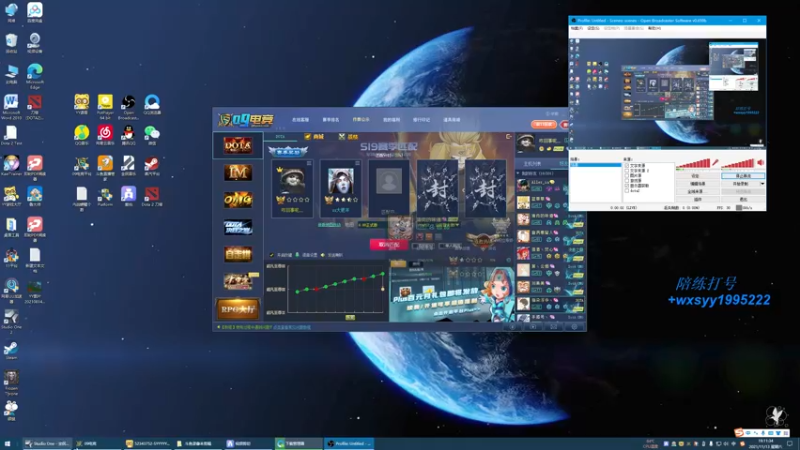Image resolution: width=800 pixels, height=450 pixels.
Task: Open the 设置(S) menu in OBS
Action: point(593,29)
